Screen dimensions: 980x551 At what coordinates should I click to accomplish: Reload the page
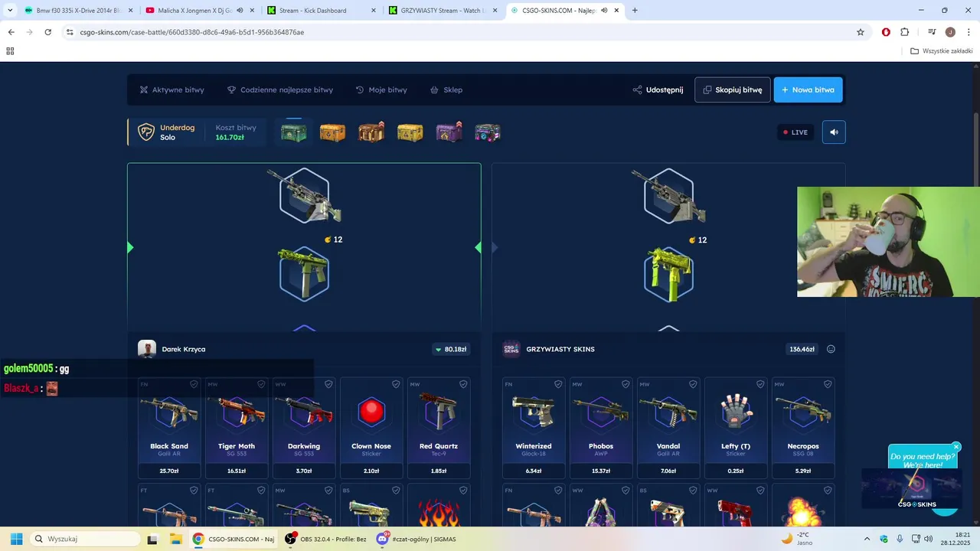(47, 32)
